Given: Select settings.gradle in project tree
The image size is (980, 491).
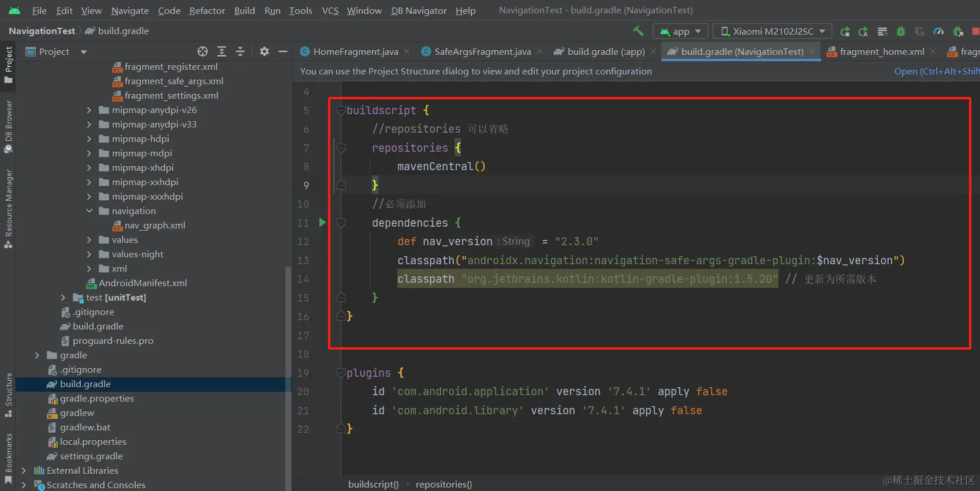Looking at the screenshot, I should coord(91,456).
